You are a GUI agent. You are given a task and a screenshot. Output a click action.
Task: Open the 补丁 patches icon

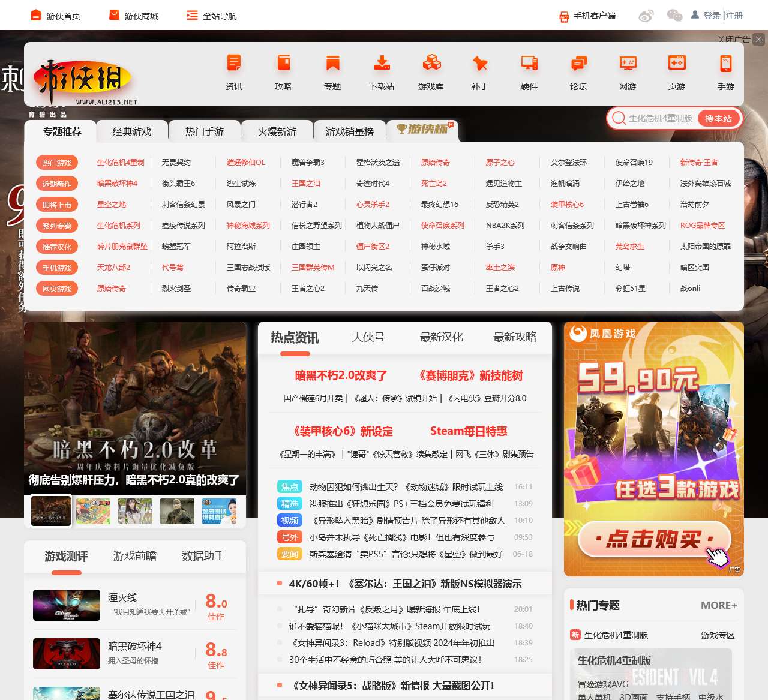pyautogui.click(x=480, y=63)
